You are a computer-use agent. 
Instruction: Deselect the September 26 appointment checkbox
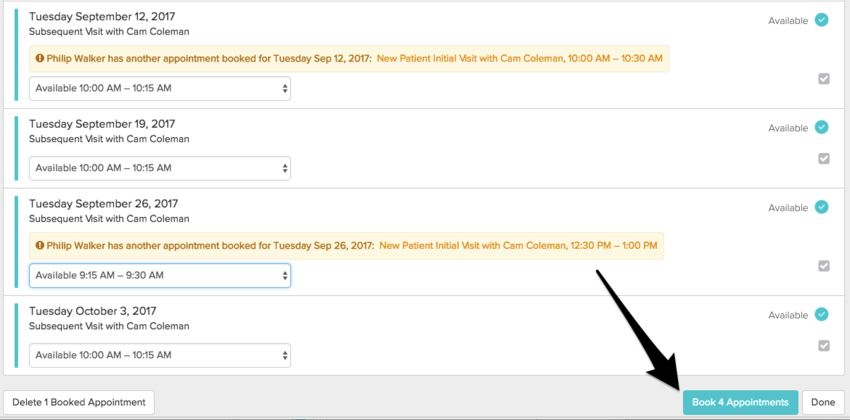tap(824, 266)
